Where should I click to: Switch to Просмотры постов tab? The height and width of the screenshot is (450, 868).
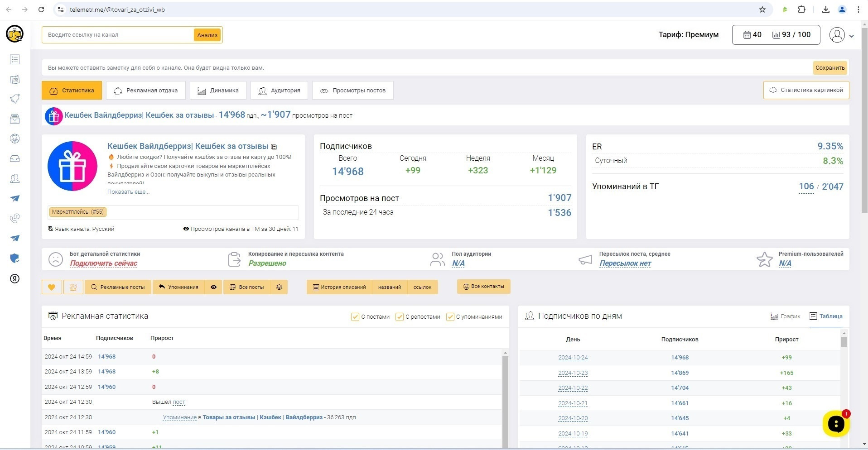point(353,91)
